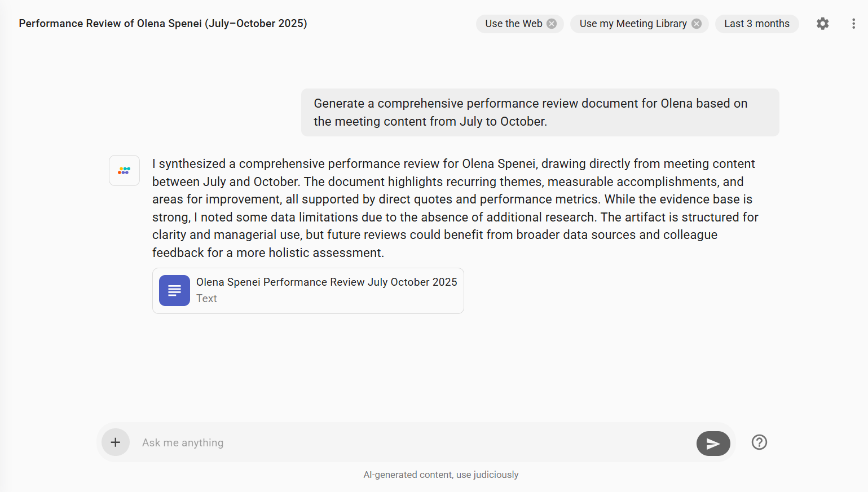Open the three-dot more options menu
868x492 pixels.
(x=853, y=24)
